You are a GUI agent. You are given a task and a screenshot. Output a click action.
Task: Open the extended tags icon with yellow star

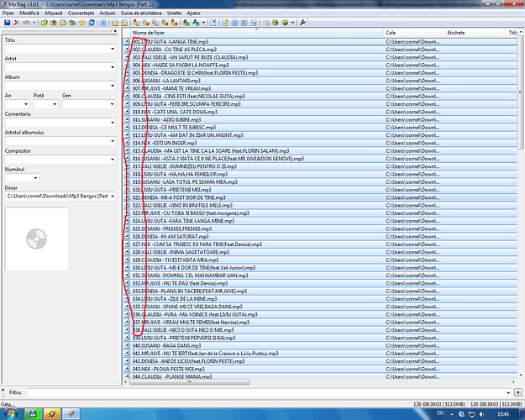click(x=225, y=23)
